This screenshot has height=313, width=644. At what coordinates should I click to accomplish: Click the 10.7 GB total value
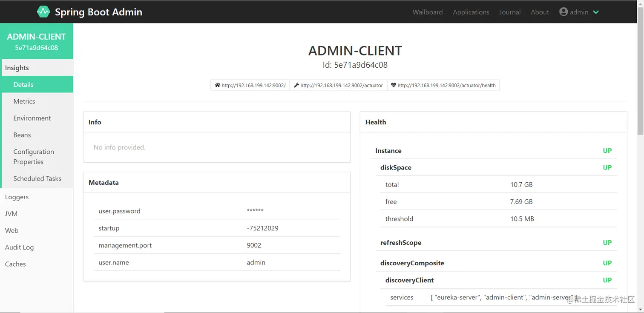521,185
